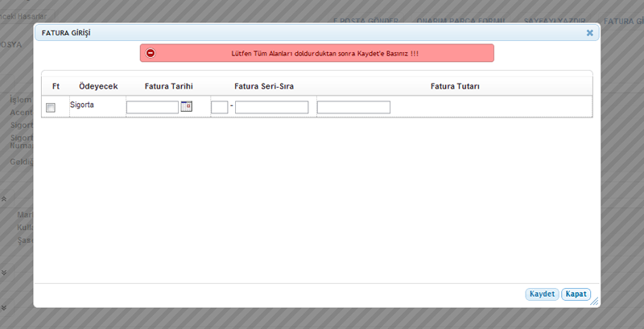Tick the Ft checkbox in the Sigorta row
Screen dimensions: 644x329
[51, 108]
